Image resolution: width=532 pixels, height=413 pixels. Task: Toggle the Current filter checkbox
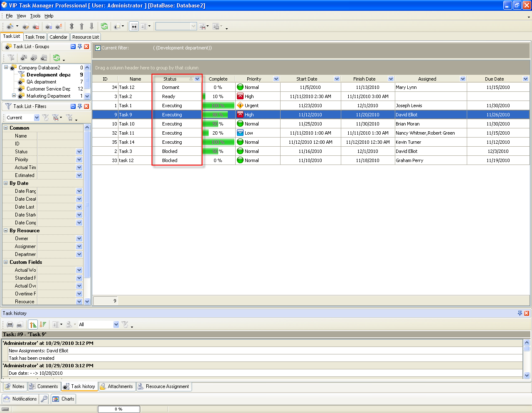[x=98, y=48]
